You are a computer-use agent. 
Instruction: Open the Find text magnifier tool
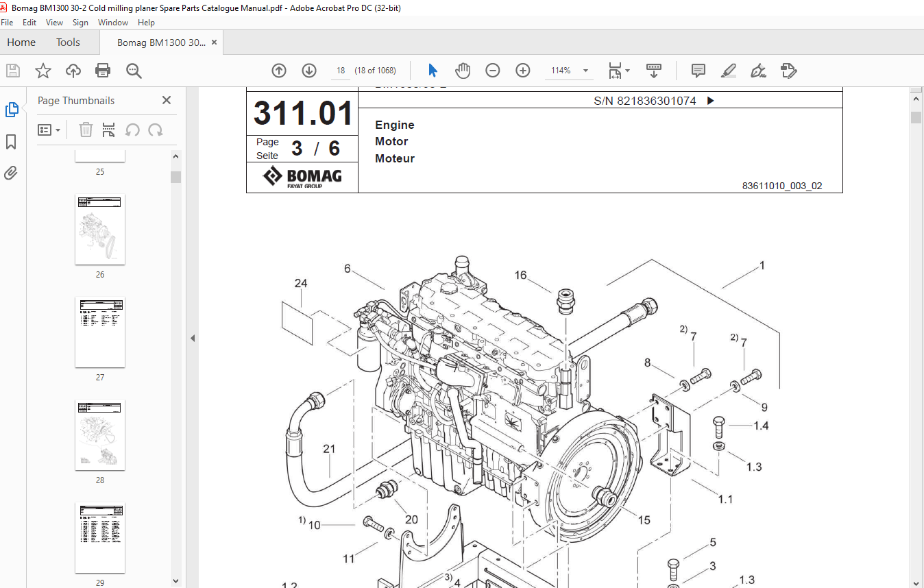click(134, 71)
